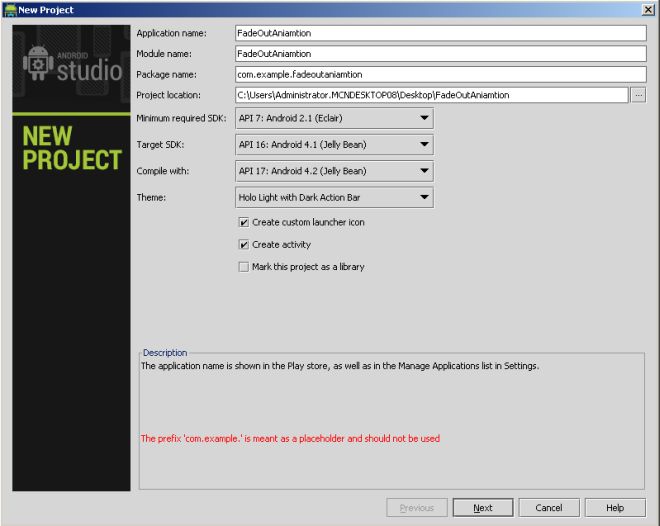Click the Next button
The image size is (660, 526).
[x=483, y=508]
